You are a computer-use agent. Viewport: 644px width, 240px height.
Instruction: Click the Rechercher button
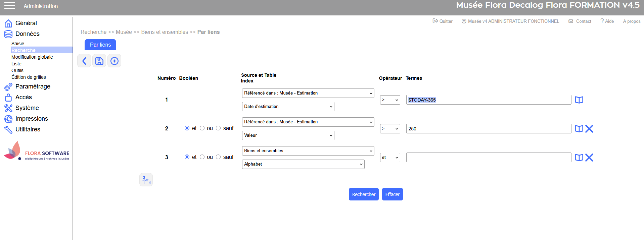click(364, 194)
